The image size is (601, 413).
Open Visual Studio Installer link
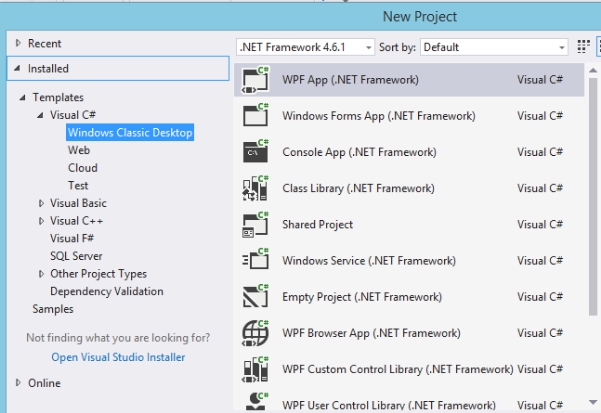pyautogui.click(x=118, y=357)
